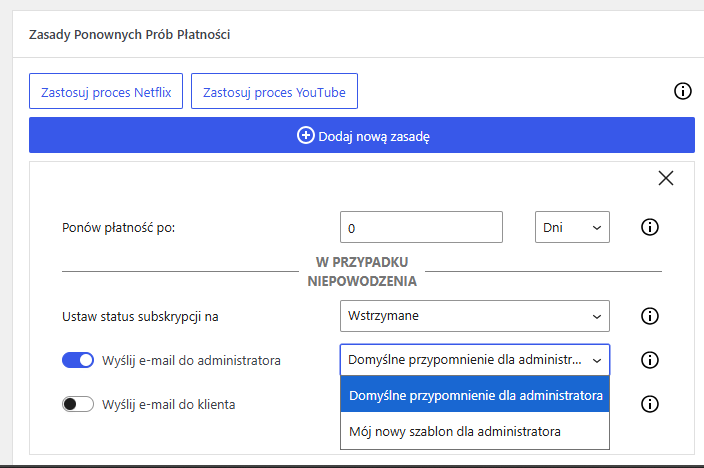Open info icon for administrator e-mail row
704x468 pixels.
[650, 360]
